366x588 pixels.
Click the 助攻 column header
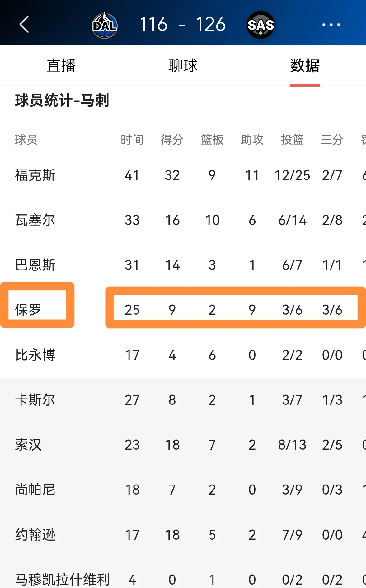tap(252, 140)
